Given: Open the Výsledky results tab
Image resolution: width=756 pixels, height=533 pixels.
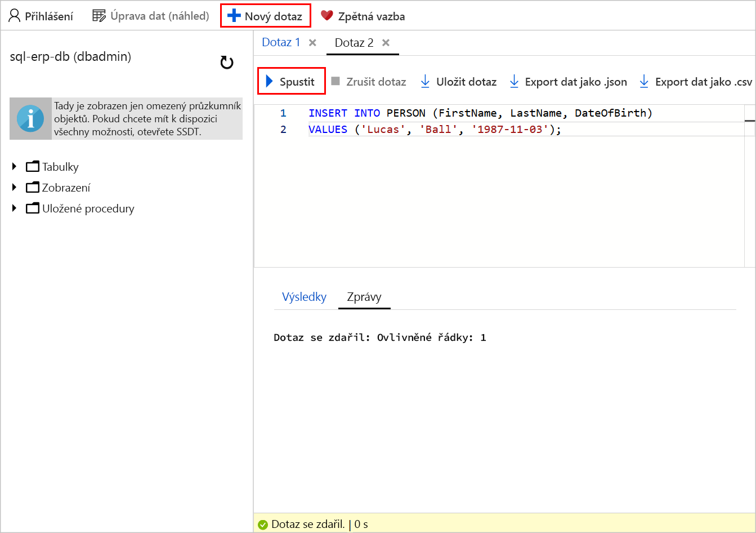Looking at the screenshot, I should pos(304,297).
